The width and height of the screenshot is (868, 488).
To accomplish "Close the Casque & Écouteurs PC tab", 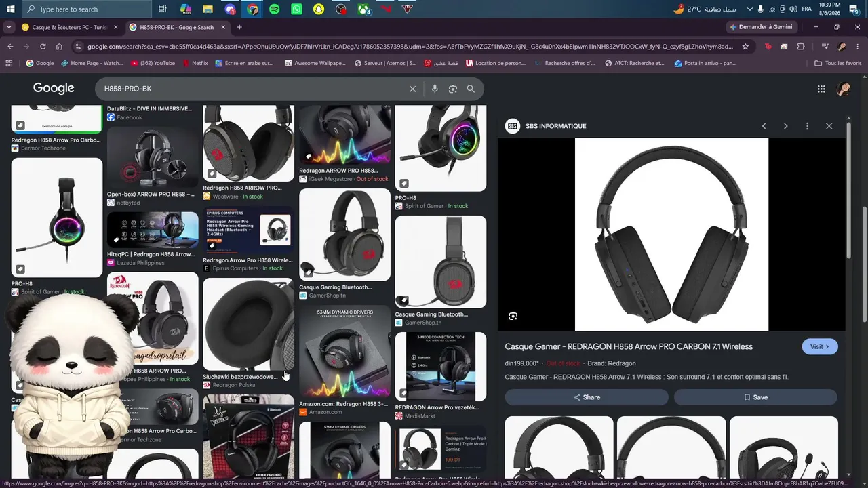I will pyautogui.click(x=115, y=27).
